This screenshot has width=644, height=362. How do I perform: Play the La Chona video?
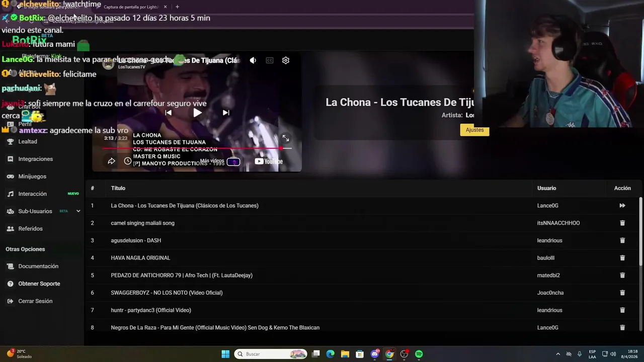198,113
